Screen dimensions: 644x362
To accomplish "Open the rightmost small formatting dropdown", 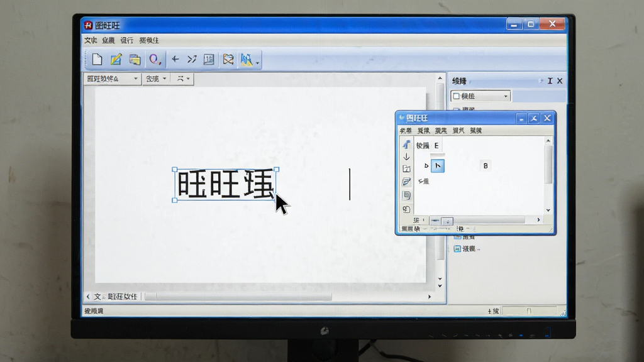I will point(183,79).
